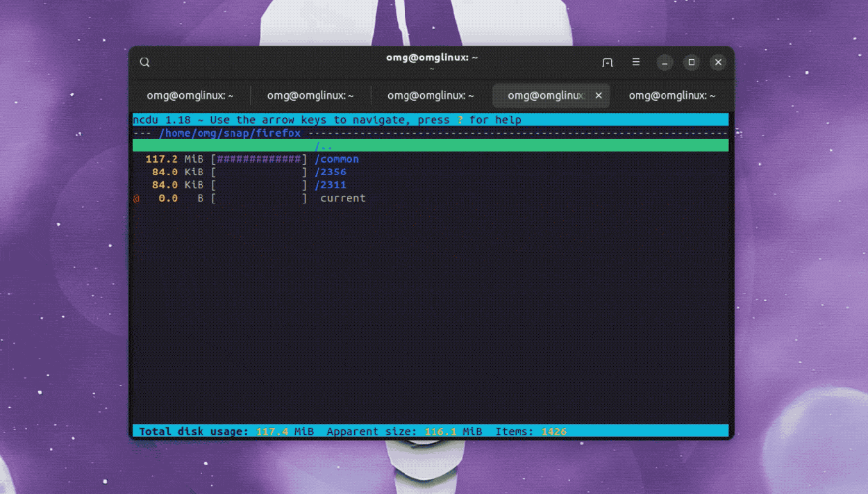The height and width of the screenshot is (494, 868).
Task: Open the hamburger main menu
Action: coord(636,63)
